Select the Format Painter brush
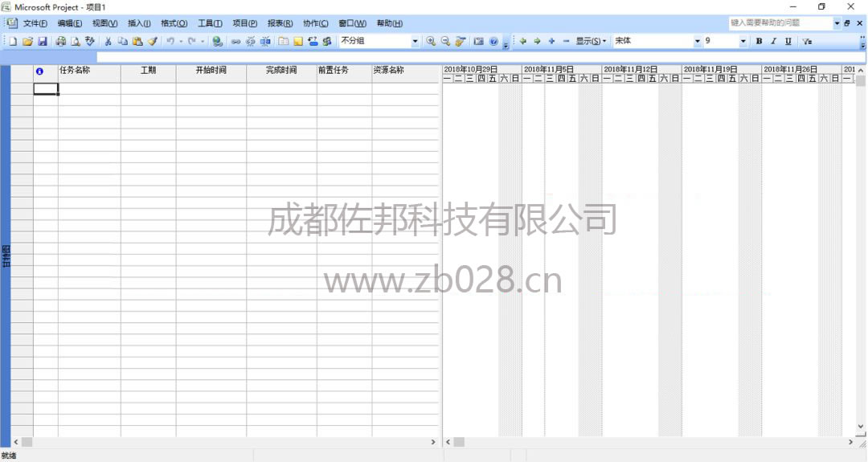Viewport: 868px width, 462px height. pos(152,42)
